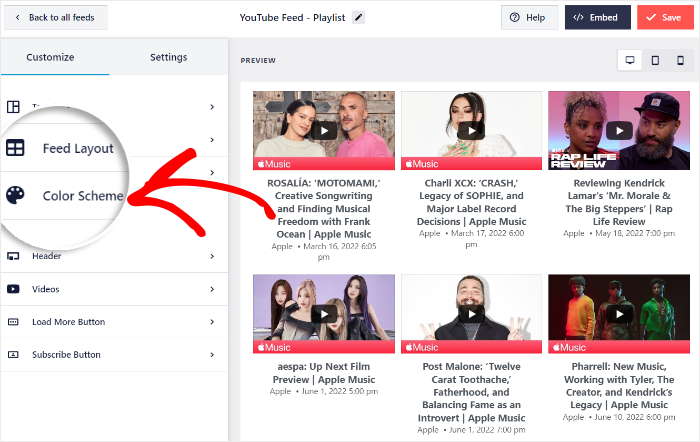
Task: Click the May 18, 2022 7:00 pm date
Action: pos(635,233)
